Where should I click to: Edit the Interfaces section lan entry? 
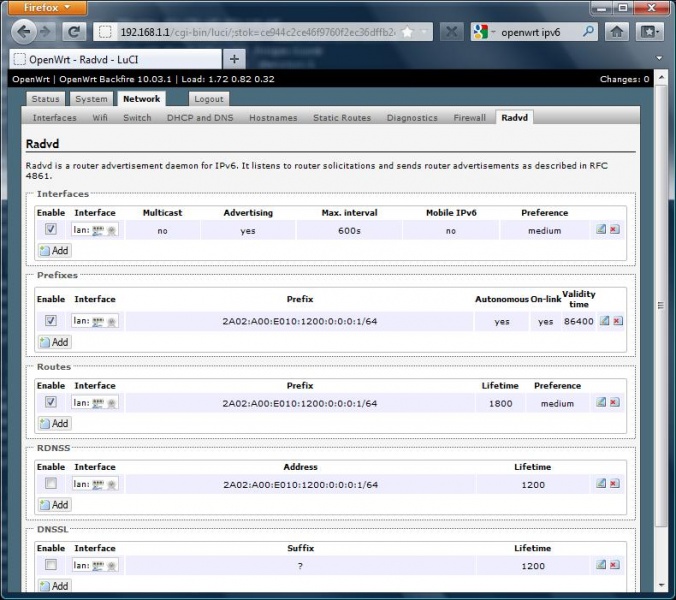[x=601, y=230]
